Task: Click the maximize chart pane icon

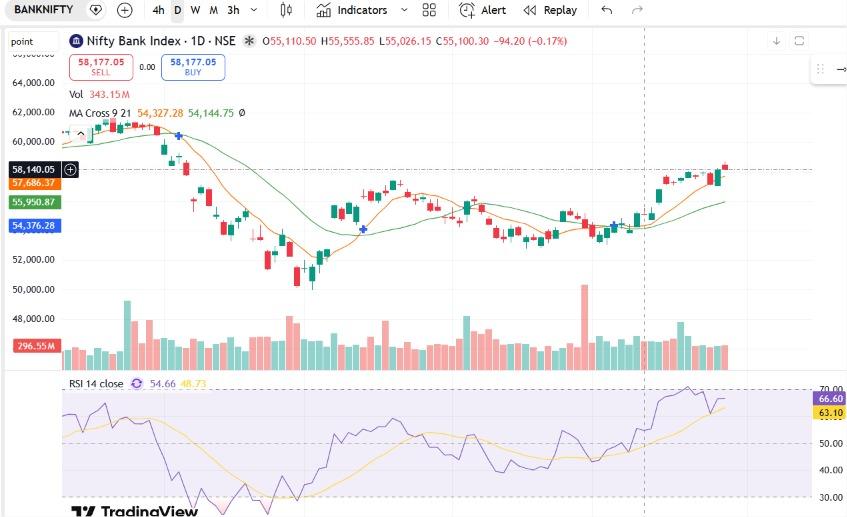Action: tap(799, 41)
